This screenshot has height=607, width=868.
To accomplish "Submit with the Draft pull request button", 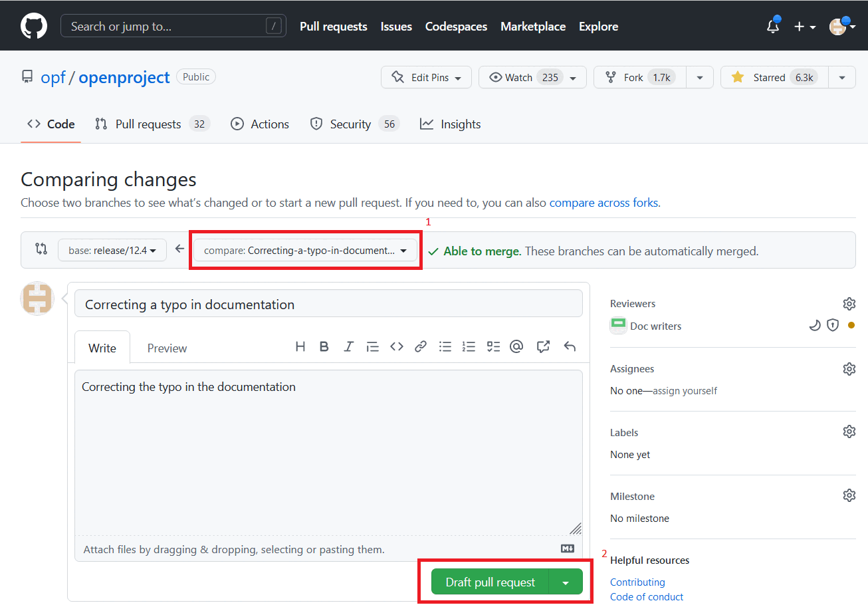I will (x=489, y=581).
